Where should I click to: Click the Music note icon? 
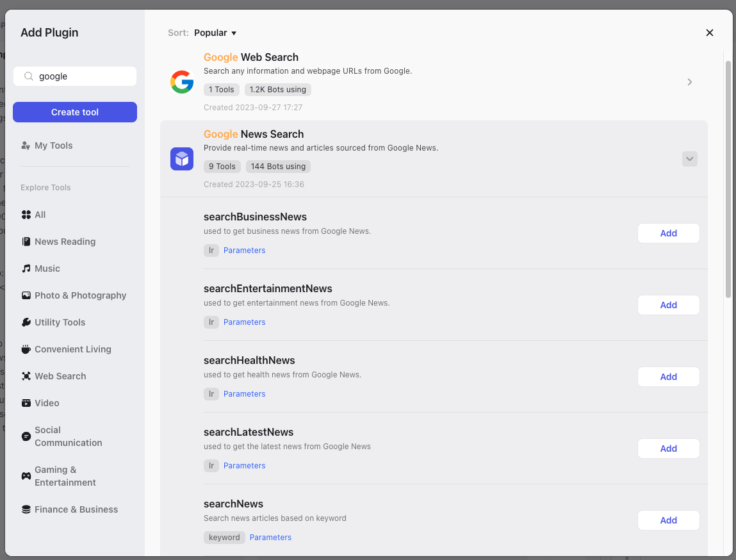[26, 268]
